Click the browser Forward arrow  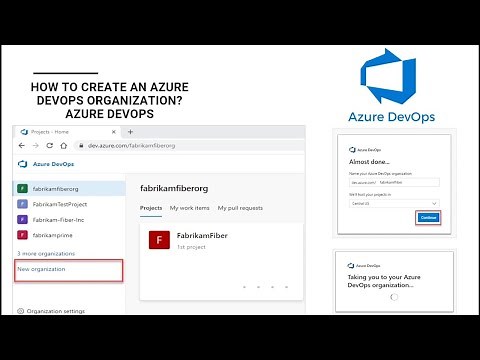coord(36,146)
